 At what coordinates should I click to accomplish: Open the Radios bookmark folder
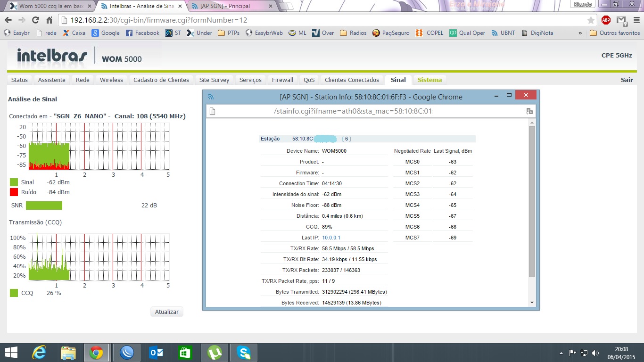tap(353, 33)
